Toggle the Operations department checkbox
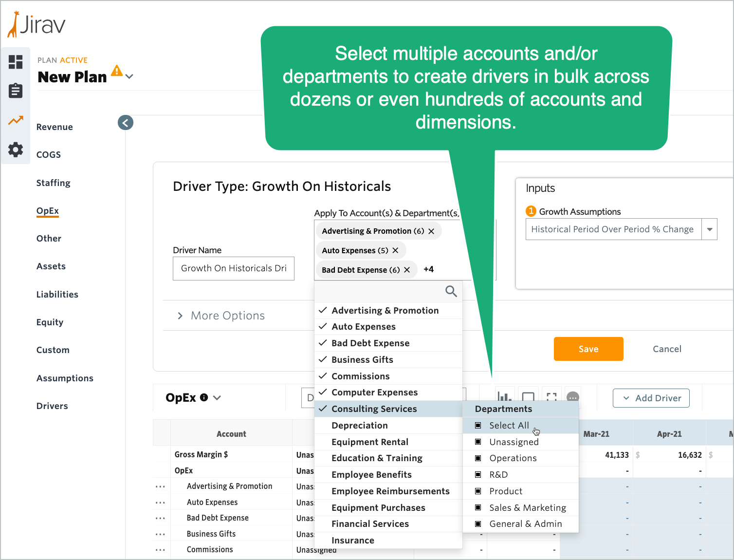Image resolution: width=734 pixels, height=560 pixels. [478, 458]
